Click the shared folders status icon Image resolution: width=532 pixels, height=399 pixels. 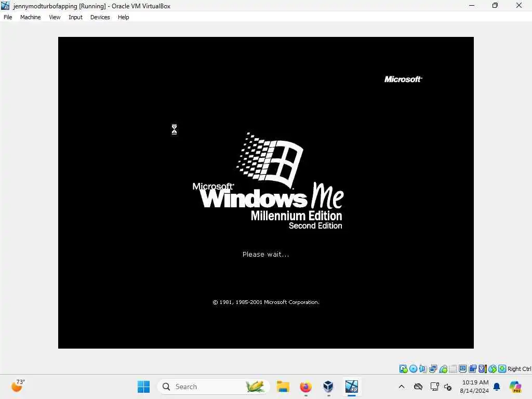[453, 369]
